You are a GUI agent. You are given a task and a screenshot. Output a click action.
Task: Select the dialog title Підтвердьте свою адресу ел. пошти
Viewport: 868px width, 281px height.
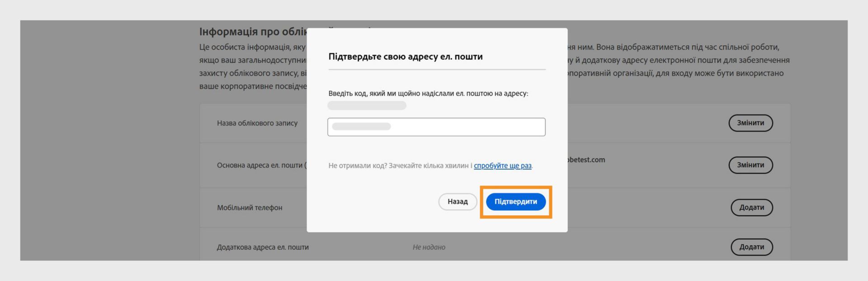pos(406,57)
